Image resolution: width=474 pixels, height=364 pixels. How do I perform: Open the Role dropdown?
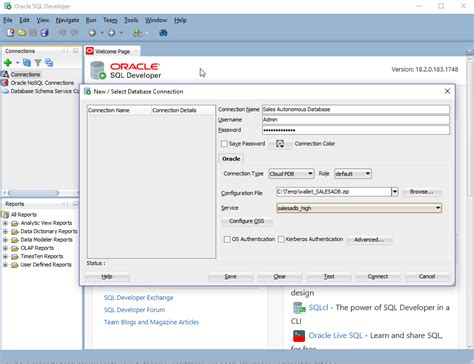[353, 174]
